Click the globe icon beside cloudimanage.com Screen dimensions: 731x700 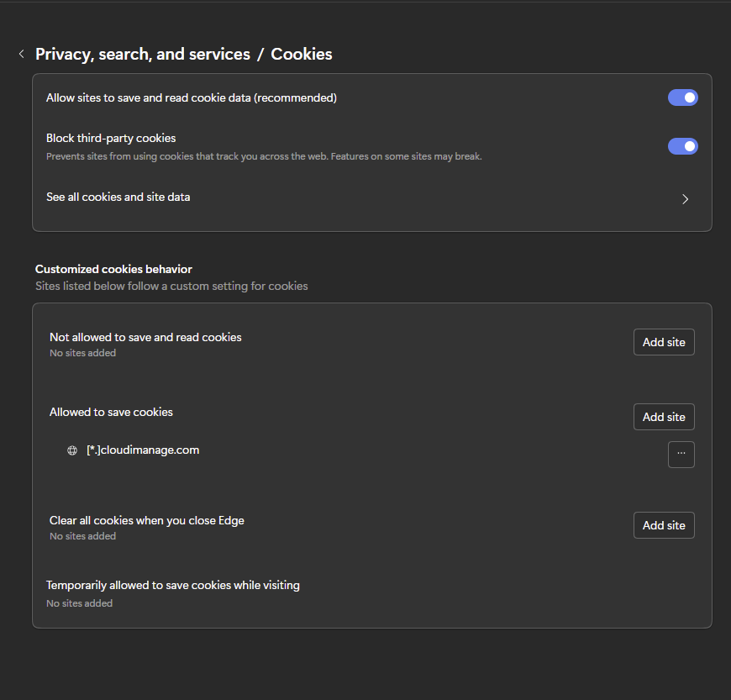tap(72, 450)
